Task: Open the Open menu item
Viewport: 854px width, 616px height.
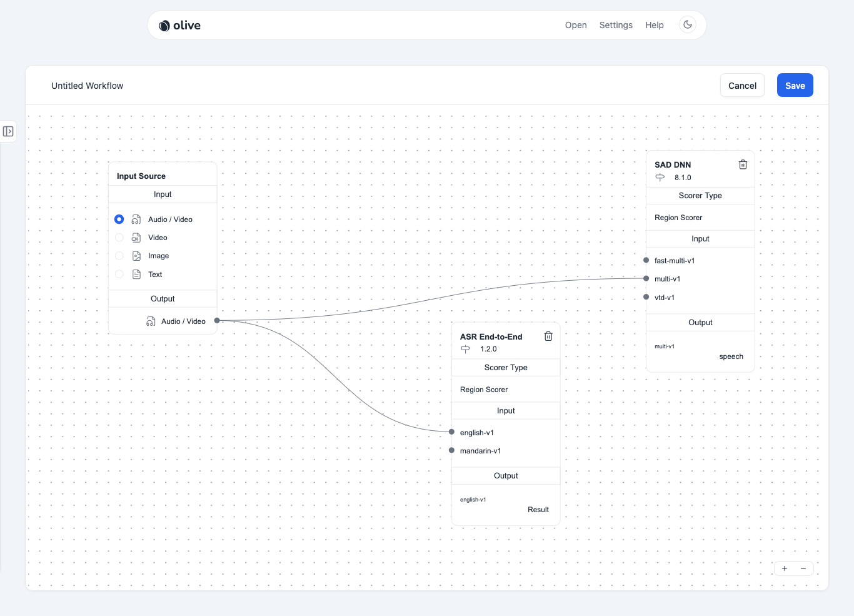Action: [x=575, y=25]
